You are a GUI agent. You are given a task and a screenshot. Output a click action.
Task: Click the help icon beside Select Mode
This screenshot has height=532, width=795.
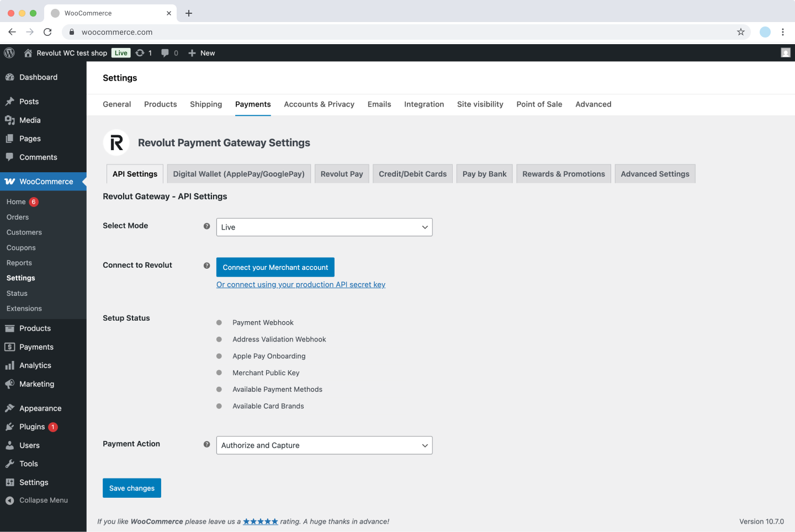tap(206, 226)
